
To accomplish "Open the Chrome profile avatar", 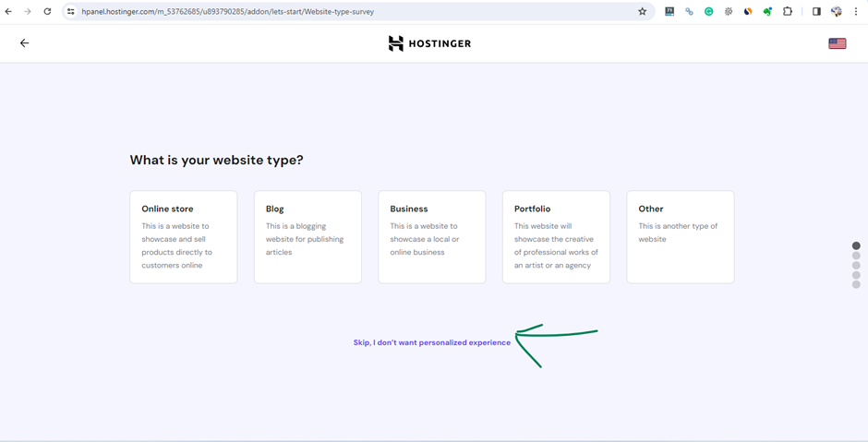I will point(837,11).
